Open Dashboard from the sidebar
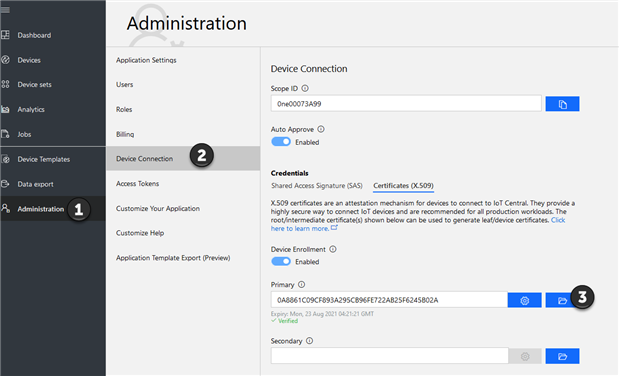This screenshot has width=619, height=376. click(x=34, y=35)
